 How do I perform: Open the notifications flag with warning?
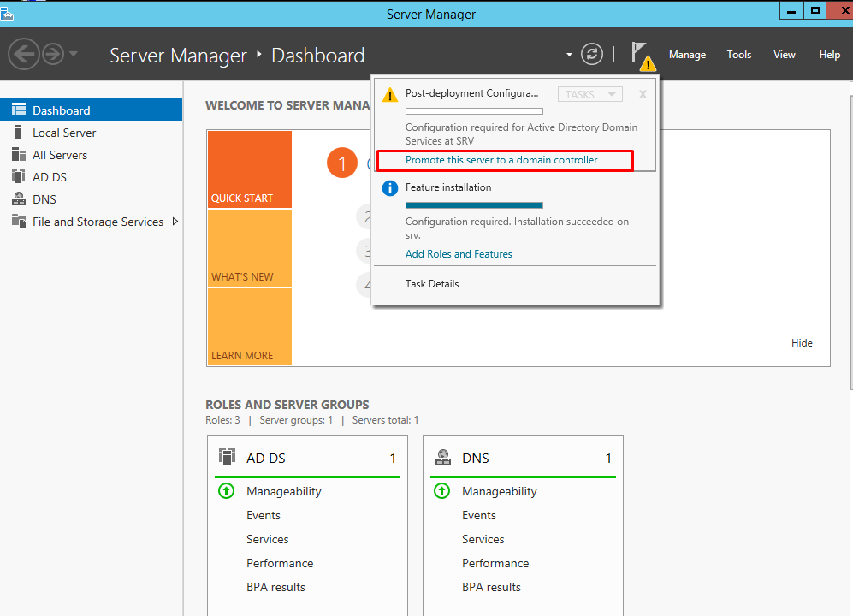(x=643, y=56)
